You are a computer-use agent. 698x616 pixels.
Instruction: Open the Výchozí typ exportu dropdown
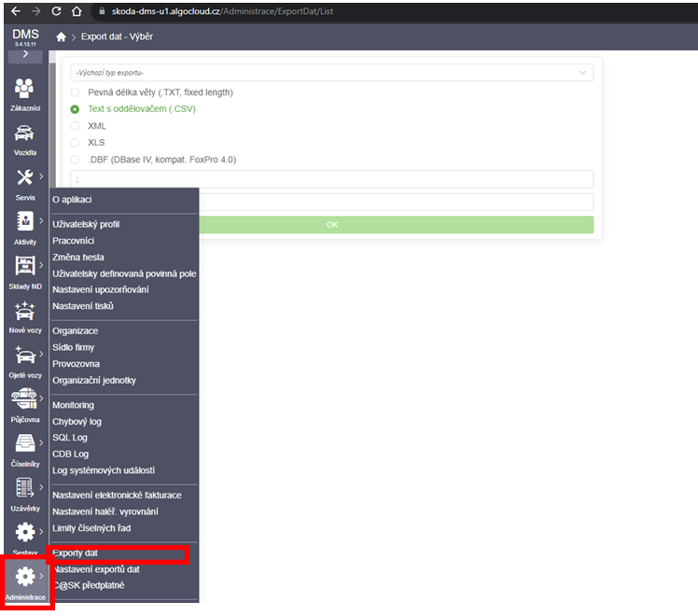click(x=331, y=73)
